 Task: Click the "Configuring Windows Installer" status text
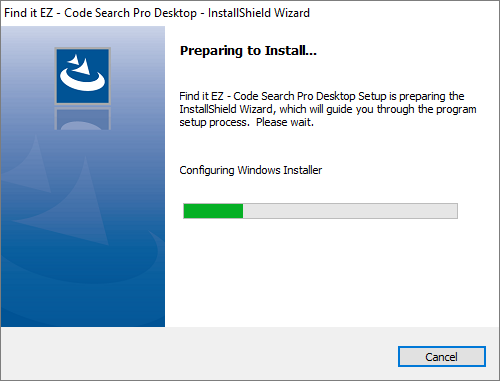point(251,170)
